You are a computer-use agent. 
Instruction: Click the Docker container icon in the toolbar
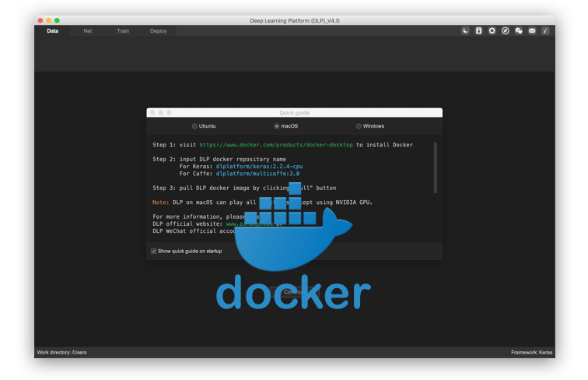tap(478, 31)
